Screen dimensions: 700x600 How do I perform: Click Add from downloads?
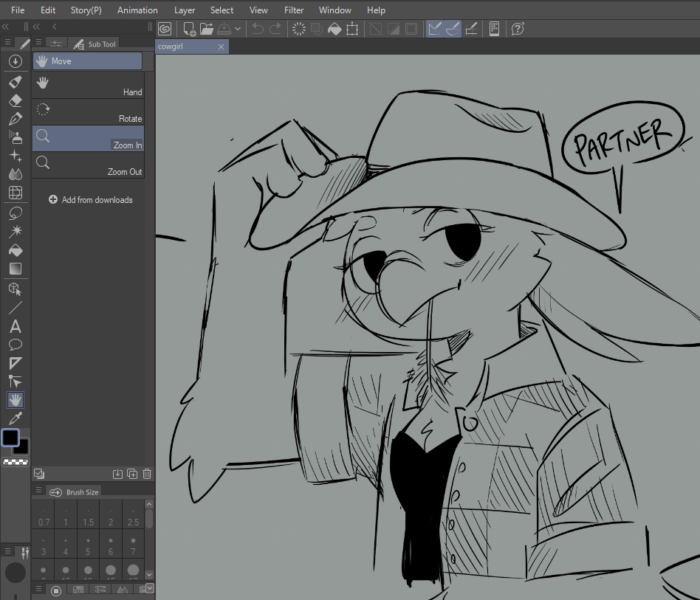90,200
